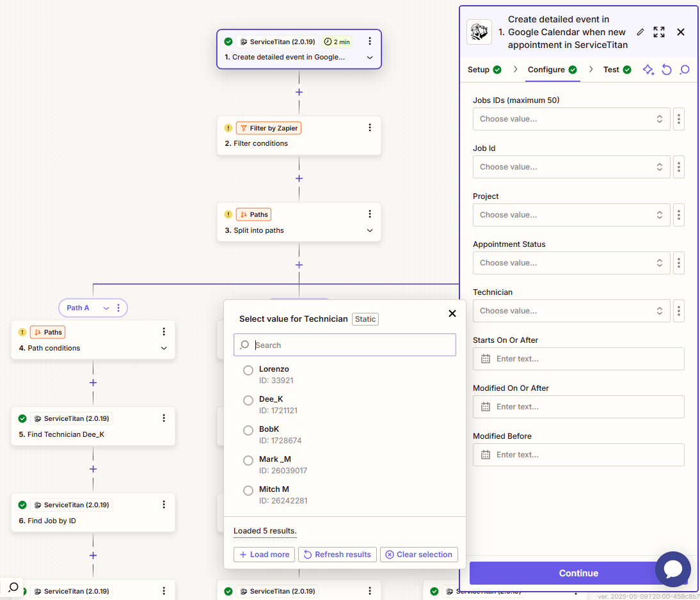The image size is (700, 600).
Task: Select BobK radio option
Action: (248, 430)
